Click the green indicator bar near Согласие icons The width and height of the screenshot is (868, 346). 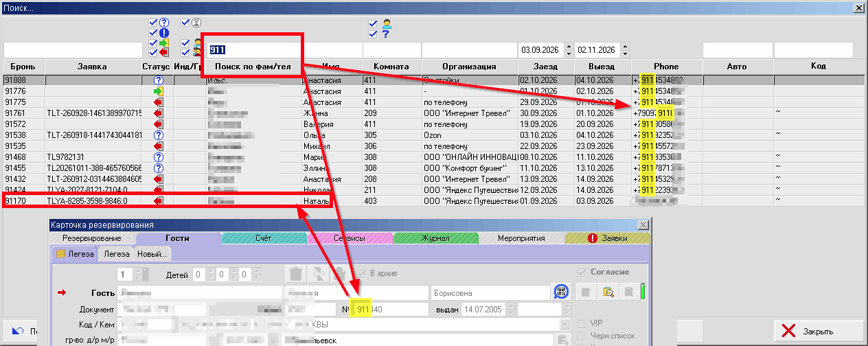(x=643, y=292)
